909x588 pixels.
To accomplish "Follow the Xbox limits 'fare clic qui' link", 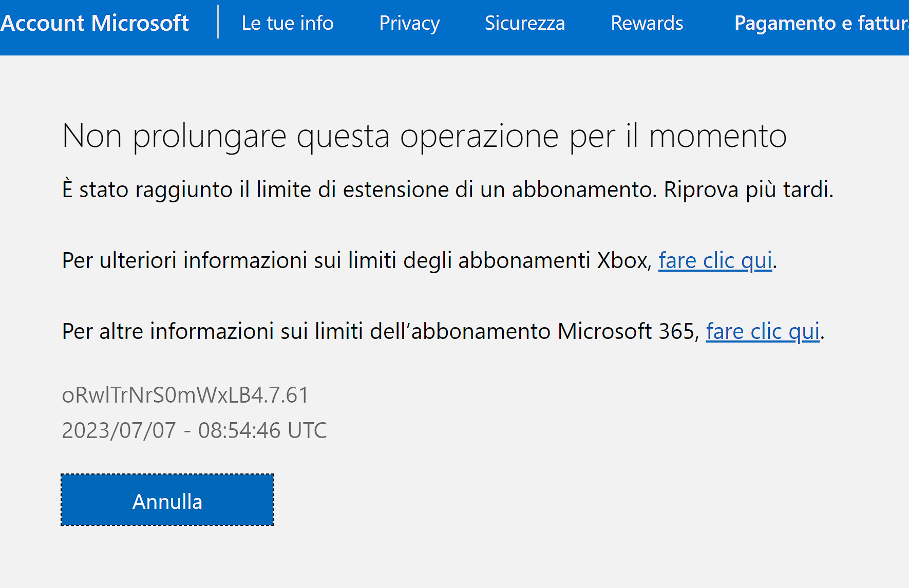I will (x=715, y=260).
